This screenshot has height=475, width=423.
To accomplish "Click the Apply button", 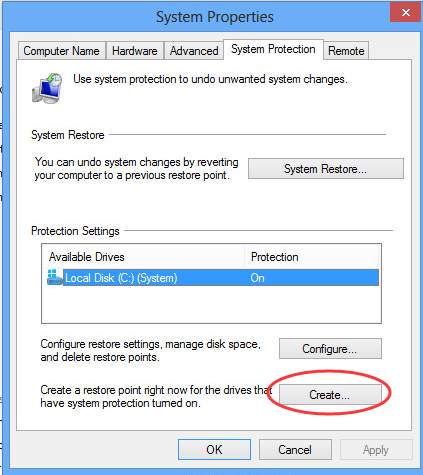I will [x=376, y=449].
